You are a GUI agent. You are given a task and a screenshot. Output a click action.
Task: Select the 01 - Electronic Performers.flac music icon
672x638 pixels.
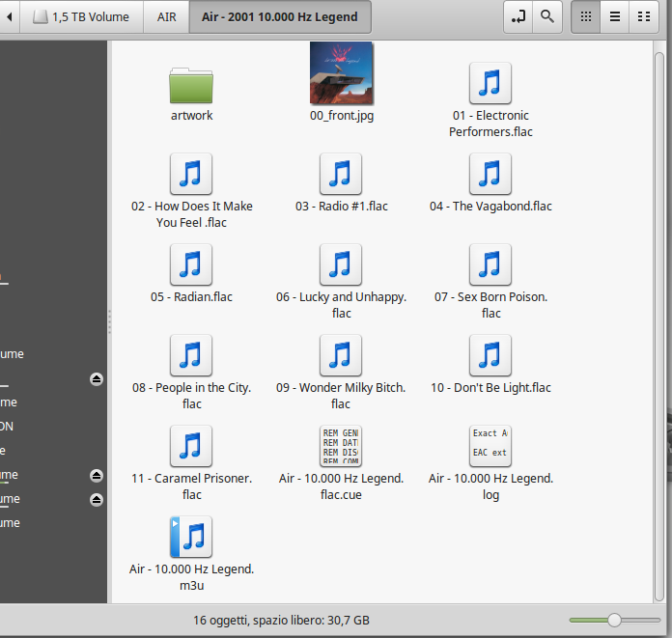[x=490, y=83]
